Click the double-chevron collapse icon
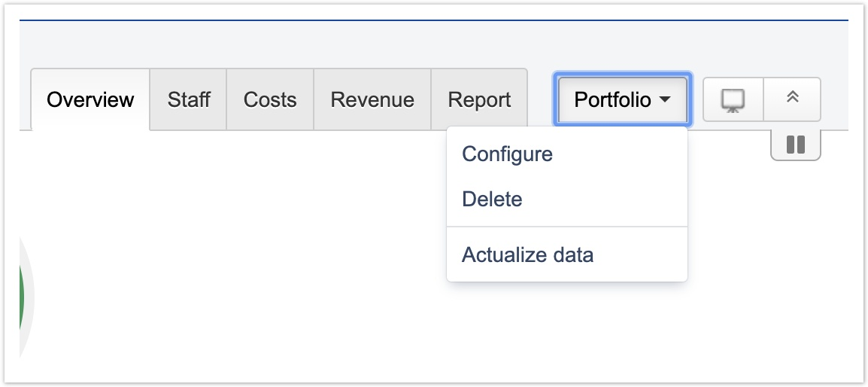The height and width of the screenshot is (387, 868). pos(792,99)
